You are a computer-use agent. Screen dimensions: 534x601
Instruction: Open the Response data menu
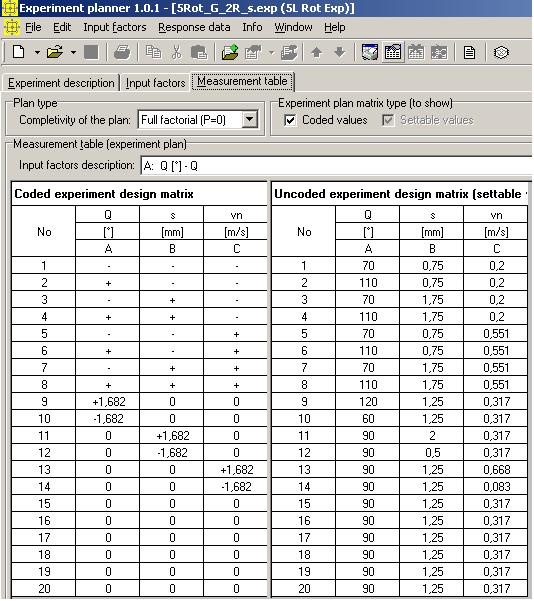click(194, 27)
